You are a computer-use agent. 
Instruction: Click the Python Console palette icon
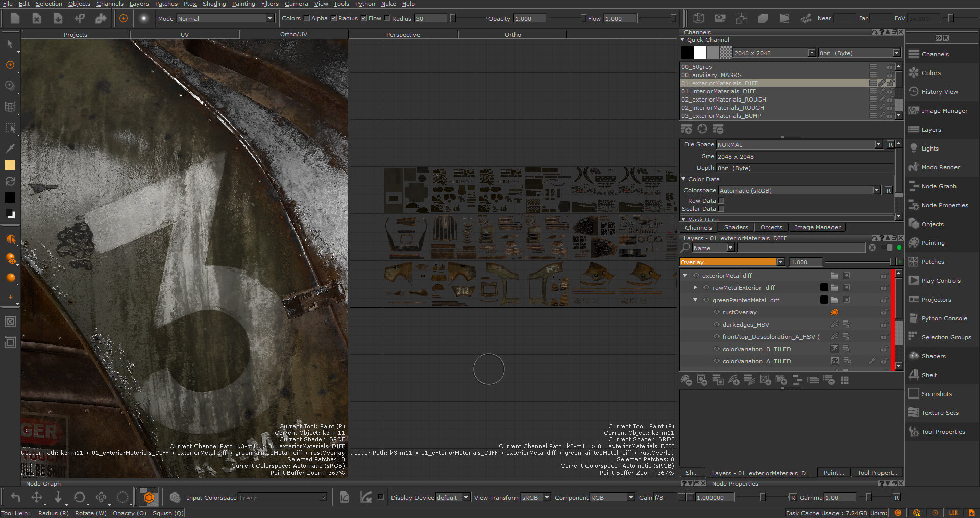point(914,318)
